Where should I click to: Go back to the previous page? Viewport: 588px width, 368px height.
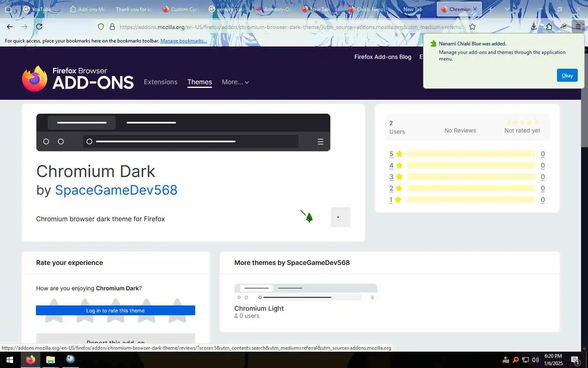tap(10, 27)
